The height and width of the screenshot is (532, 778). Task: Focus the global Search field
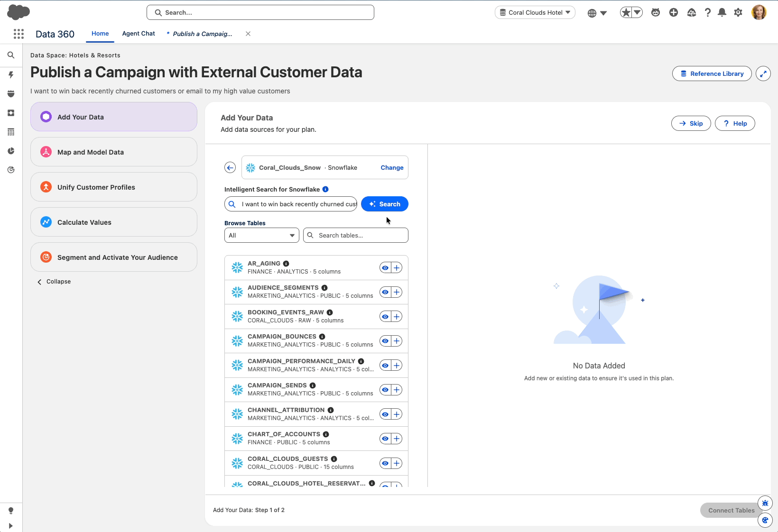[260, 12]
